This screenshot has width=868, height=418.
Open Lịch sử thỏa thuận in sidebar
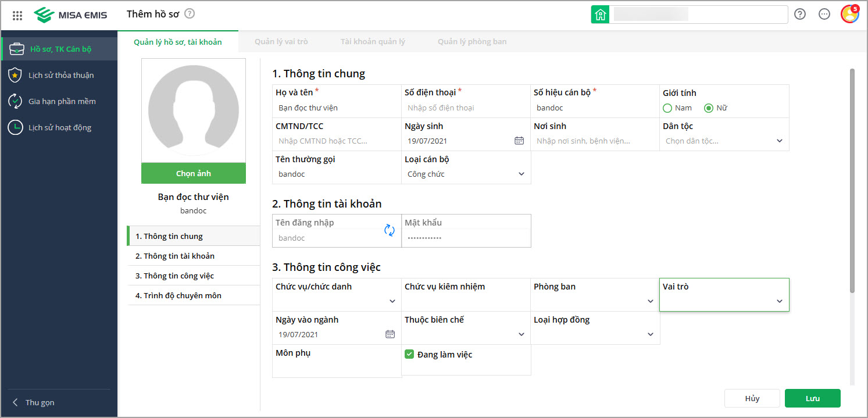coord(60,75)
